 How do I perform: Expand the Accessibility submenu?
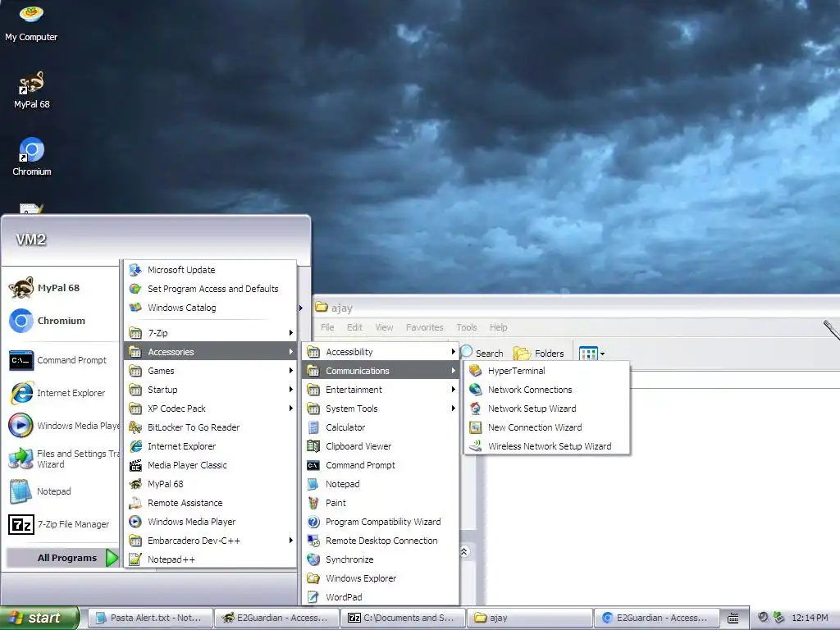pos(381,351)
